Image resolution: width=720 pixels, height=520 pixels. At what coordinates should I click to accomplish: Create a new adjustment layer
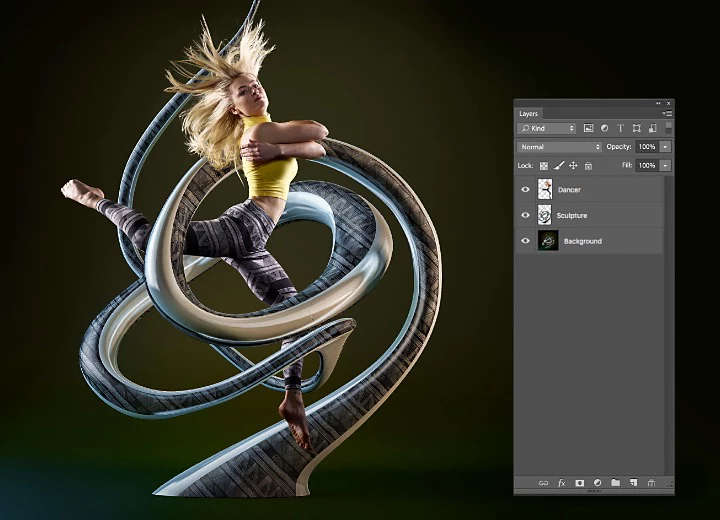[597, 483]
